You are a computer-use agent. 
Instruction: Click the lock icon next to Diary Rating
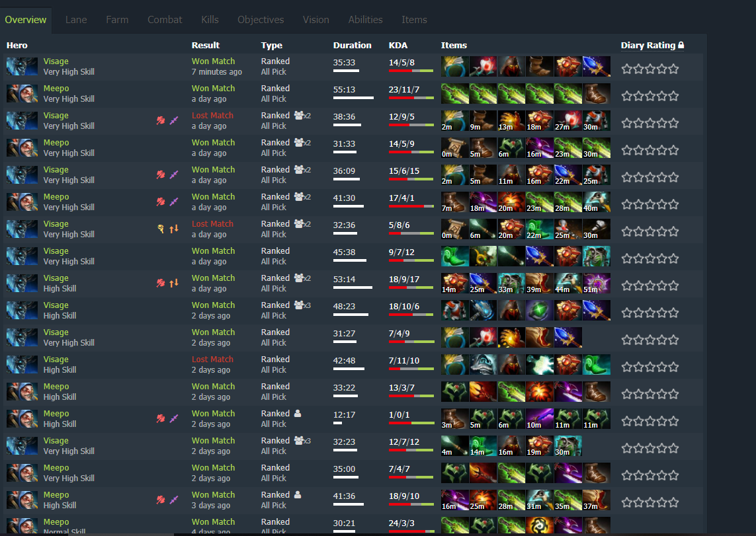coord(681,45)
